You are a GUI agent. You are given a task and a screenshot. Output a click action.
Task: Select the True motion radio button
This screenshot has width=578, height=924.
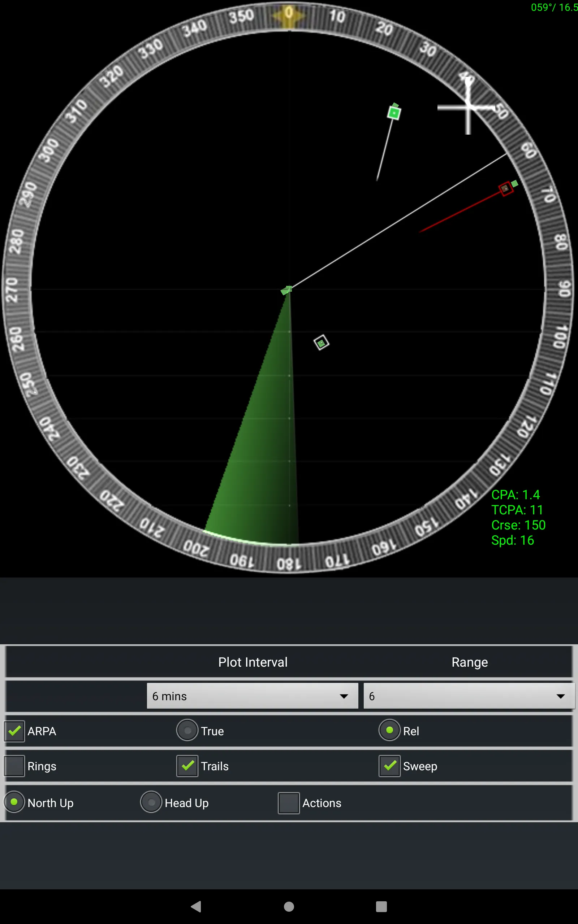click(x=187, y=730)
